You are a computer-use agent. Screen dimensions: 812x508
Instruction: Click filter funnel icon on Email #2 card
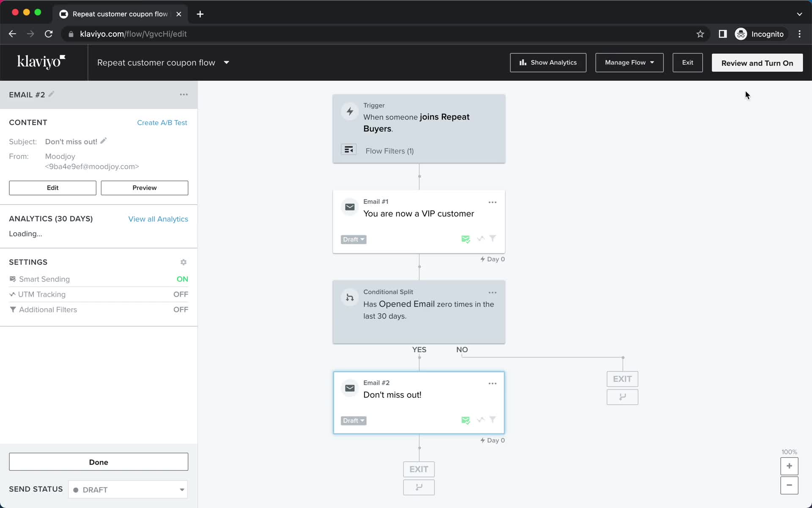493,420
